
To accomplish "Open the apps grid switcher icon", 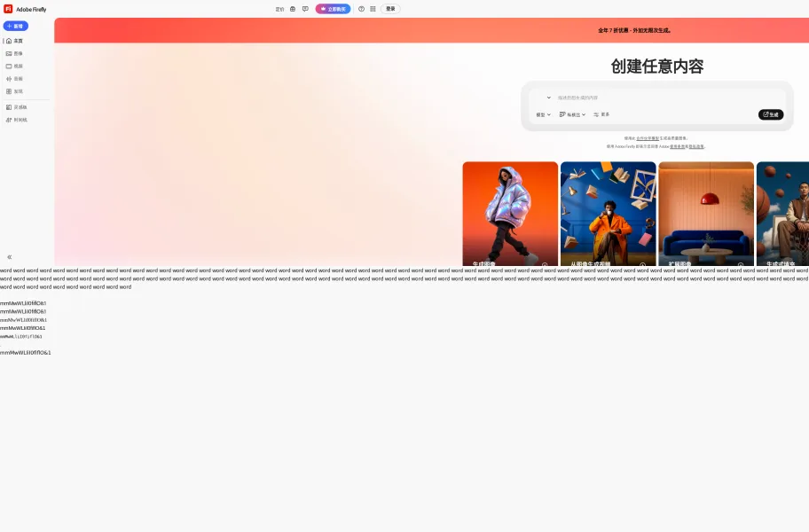I will pos(373,9).
